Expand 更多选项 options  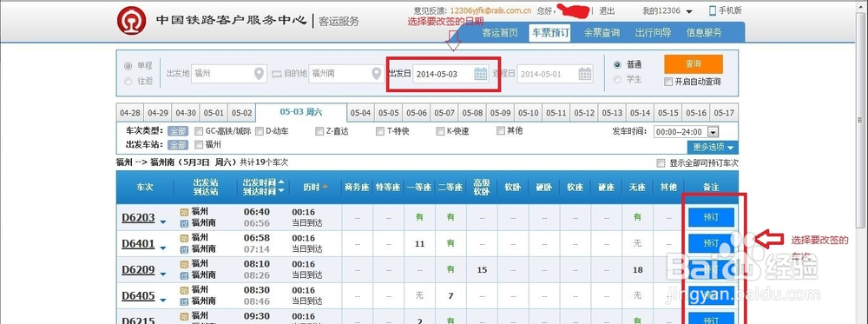coord(713,148)
